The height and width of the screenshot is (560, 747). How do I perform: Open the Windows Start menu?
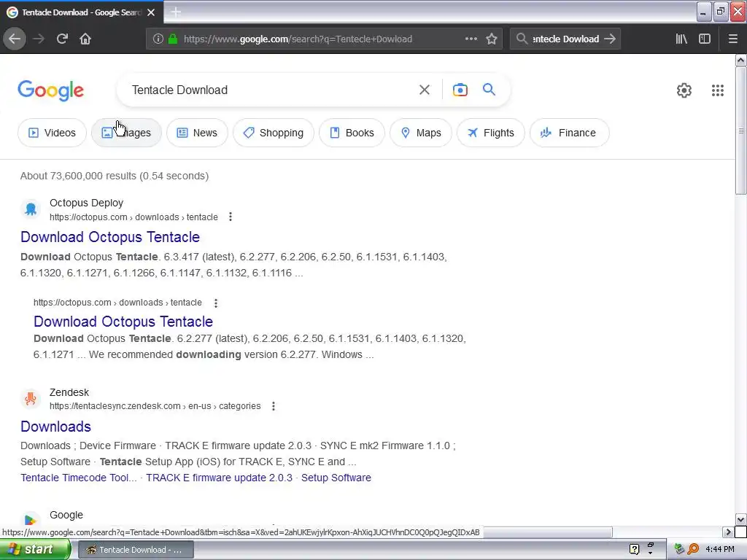point(34,550)
